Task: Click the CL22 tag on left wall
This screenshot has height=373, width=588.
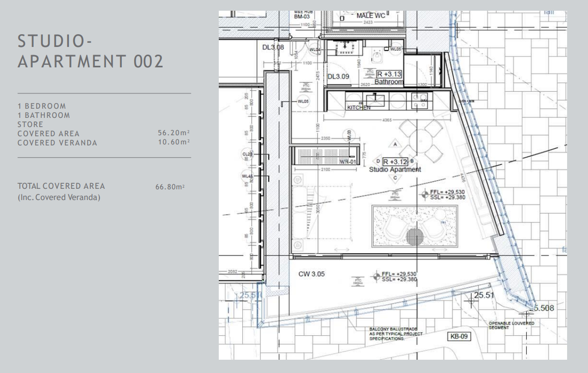Action: coord(247,154)
